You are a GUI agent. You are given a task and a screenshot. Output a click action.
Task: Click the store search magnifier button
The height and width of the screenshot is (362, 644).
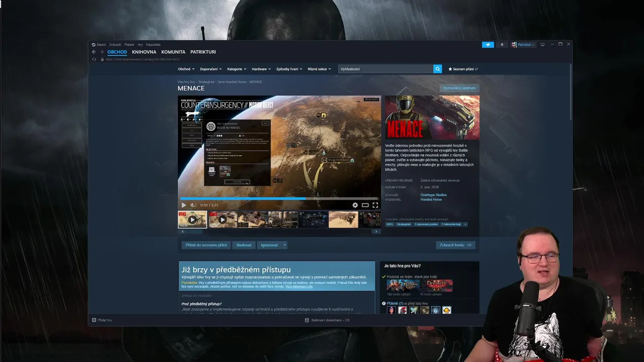click(438, 69)
